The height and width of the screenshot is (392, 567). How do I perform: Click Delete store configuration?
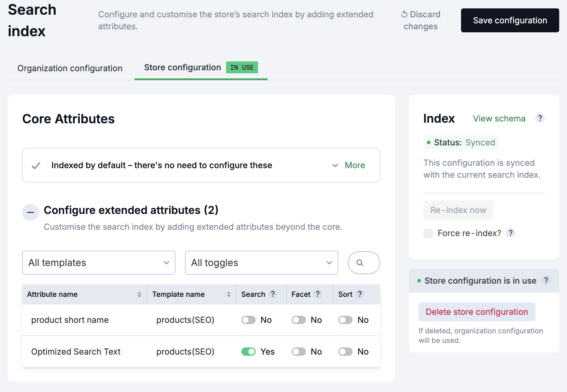pos(477,312)
